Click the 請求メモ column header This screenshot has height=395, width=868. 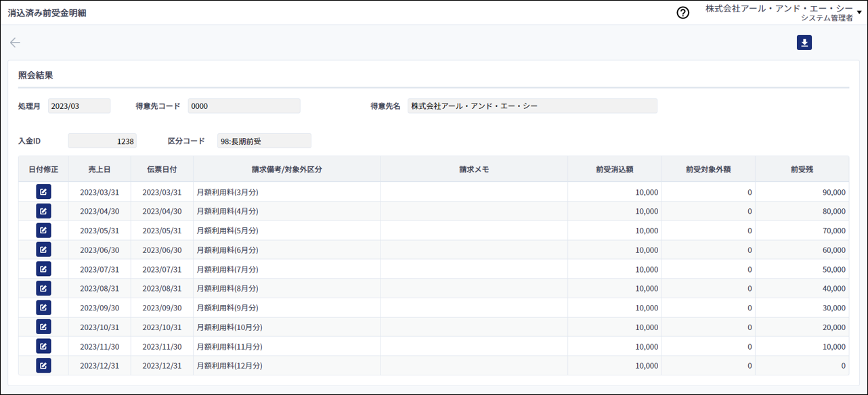coord(474,169)
